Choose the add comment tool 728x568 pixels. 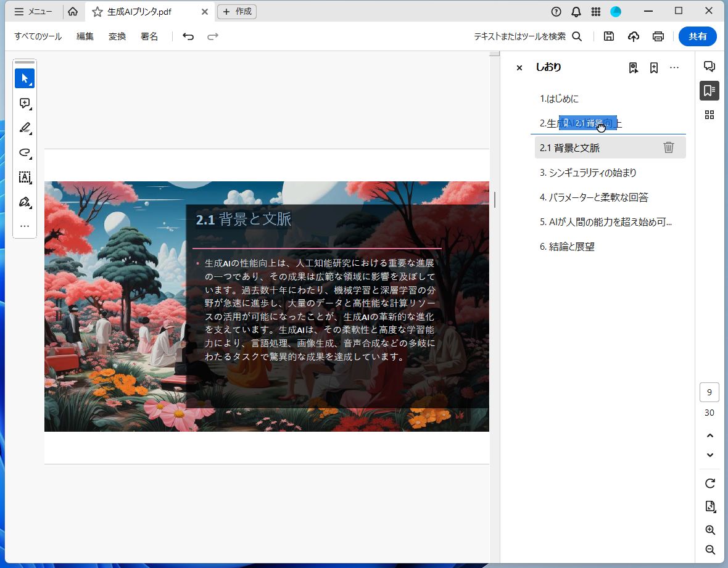coord(25,103)
